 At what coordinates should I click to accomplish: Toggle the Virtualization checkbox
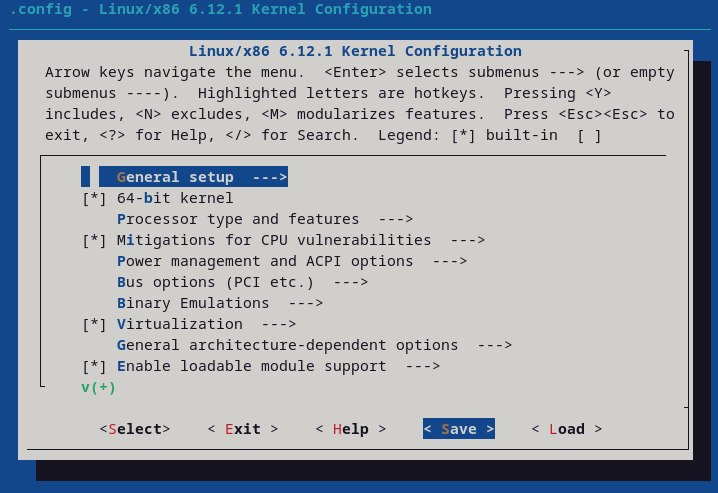[x=94, y=325]
